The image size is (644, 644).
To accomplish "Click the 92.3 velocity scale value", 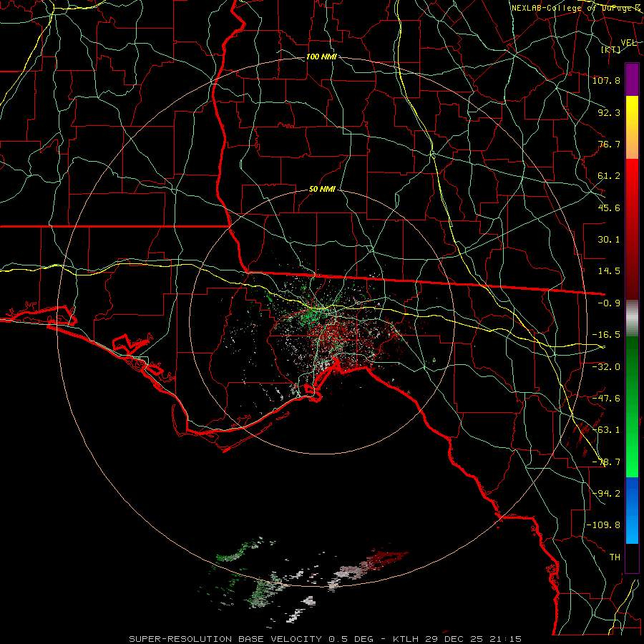I will 609,112.
